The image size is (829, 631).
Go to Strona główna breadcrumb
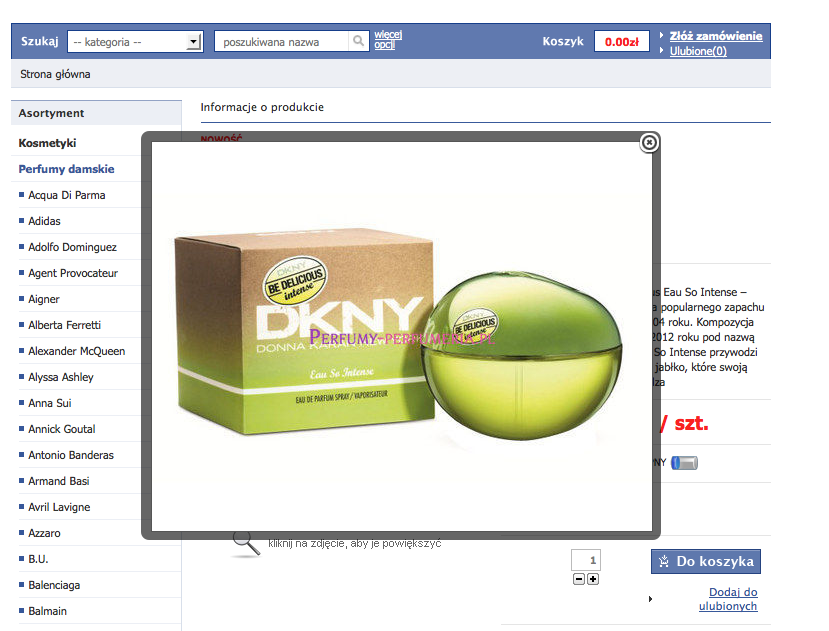[x=55, y=74]
